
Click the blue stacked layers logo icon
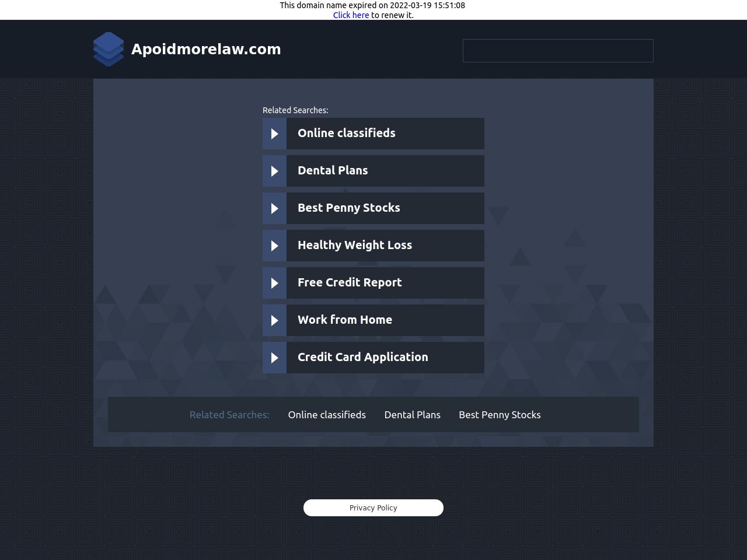(x=109, y=49)
